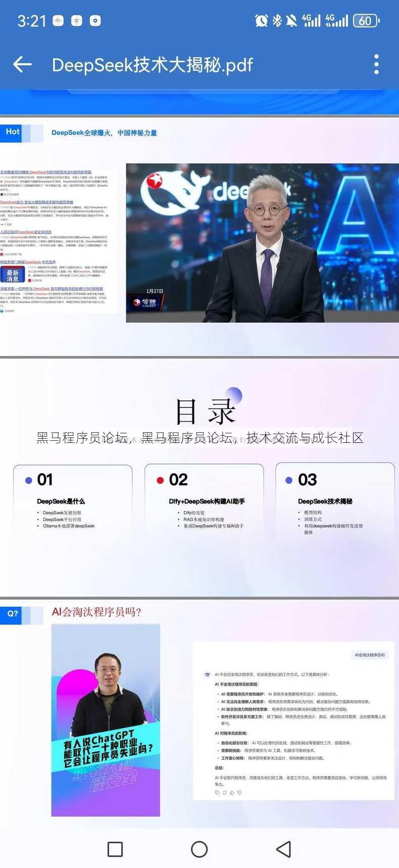This screenshot has height=868, width=399.
Task: Tap the ChatGPT poster image
Action: [x=106, y=720]
